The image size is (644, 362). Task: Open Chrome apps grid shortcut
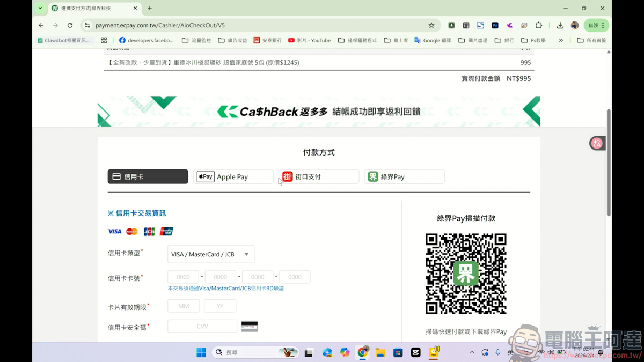click(x=104, y=40)
